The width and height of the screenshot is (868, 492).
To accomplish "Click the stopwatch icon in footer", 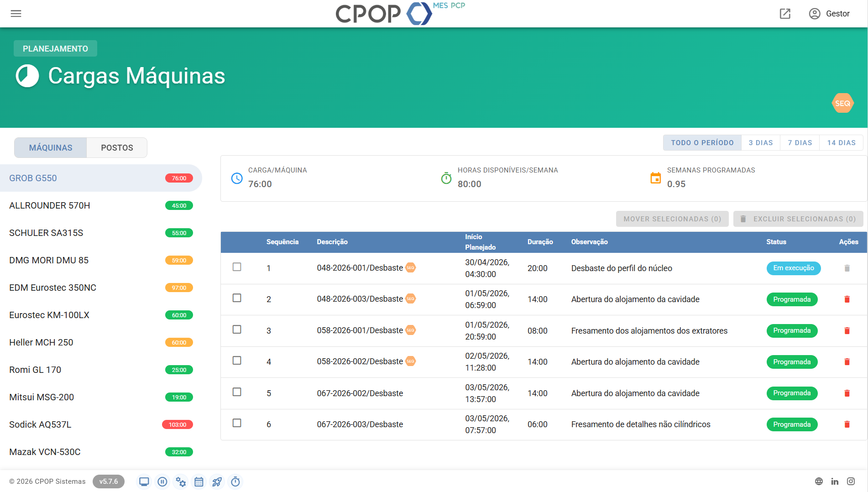I will click(235, 482).
